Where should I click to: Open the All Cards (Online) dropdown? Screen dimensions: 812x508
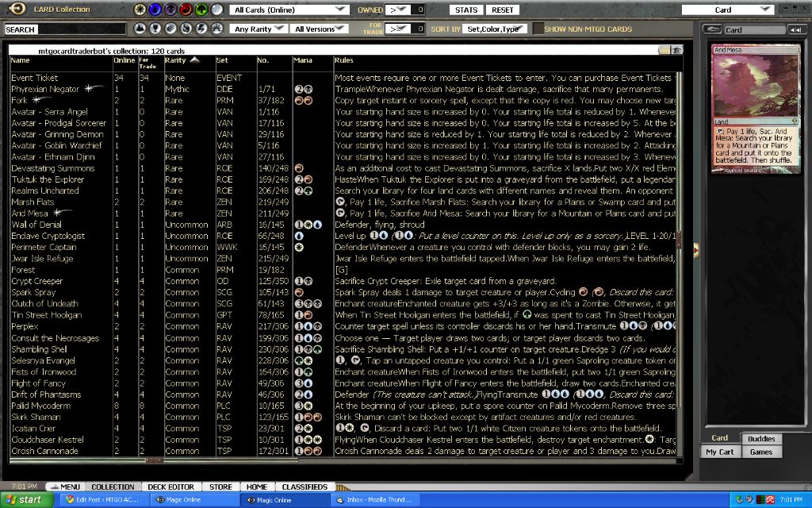click(x=290, y=10)
